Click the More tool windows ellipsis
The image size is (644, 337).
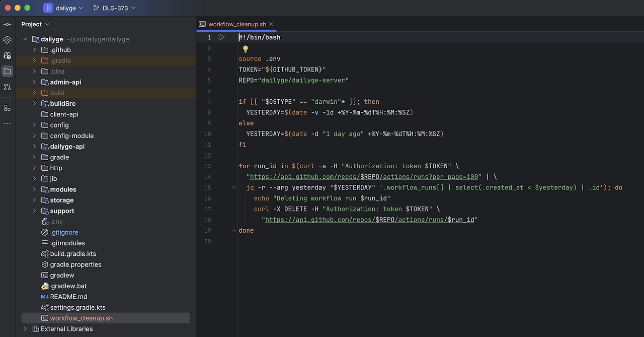7,123
